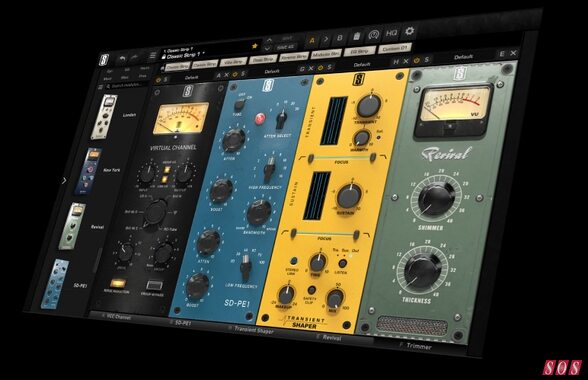The height and width of the screenshot is (380, 588).
Task: Click the redo arrow icon
Action: point(134,57)
